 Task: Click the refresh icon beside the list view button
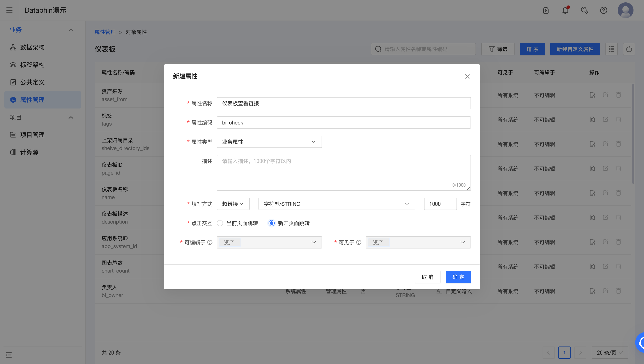(x=629, y=49)
